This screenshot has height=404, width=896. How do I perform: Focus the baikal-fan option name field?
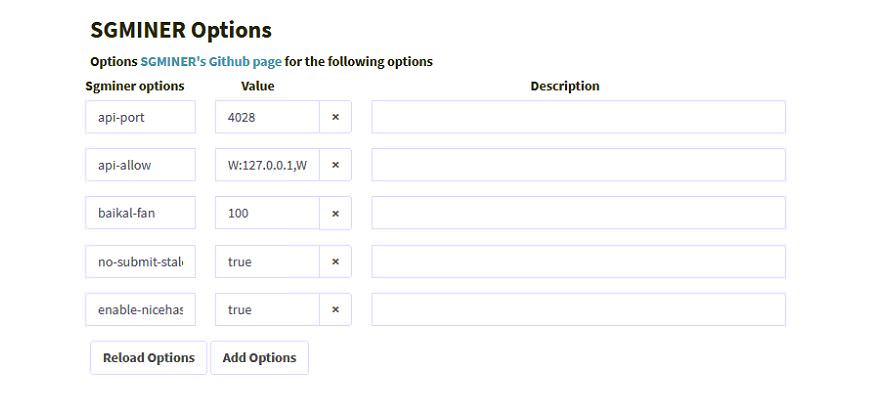141,213
